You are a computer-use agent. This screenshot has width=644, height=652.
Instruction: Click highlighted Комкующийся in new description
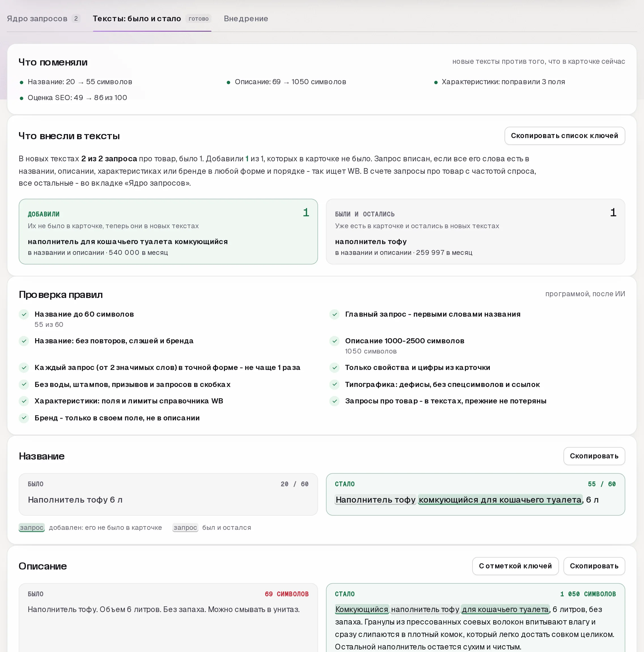pyautogui.click(x=362, y=609)
